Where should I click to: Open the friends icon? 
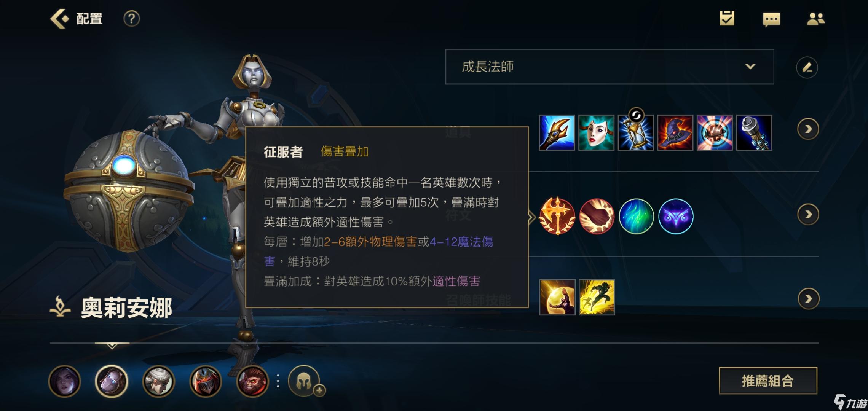[815, 19]
